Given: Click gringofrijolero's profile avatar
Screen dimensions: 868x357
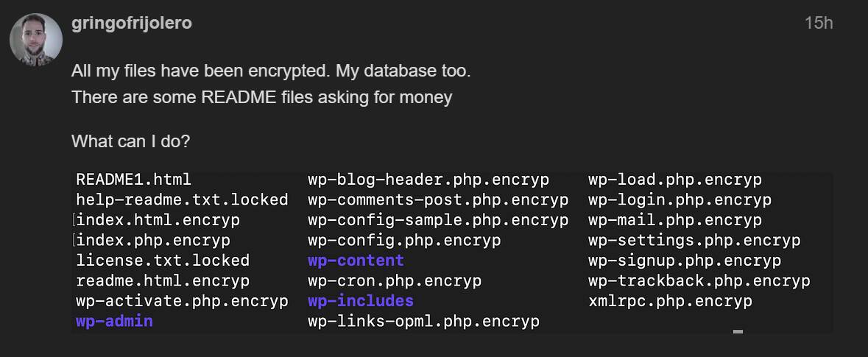Looking at the screenshot, I should (36, 40).
